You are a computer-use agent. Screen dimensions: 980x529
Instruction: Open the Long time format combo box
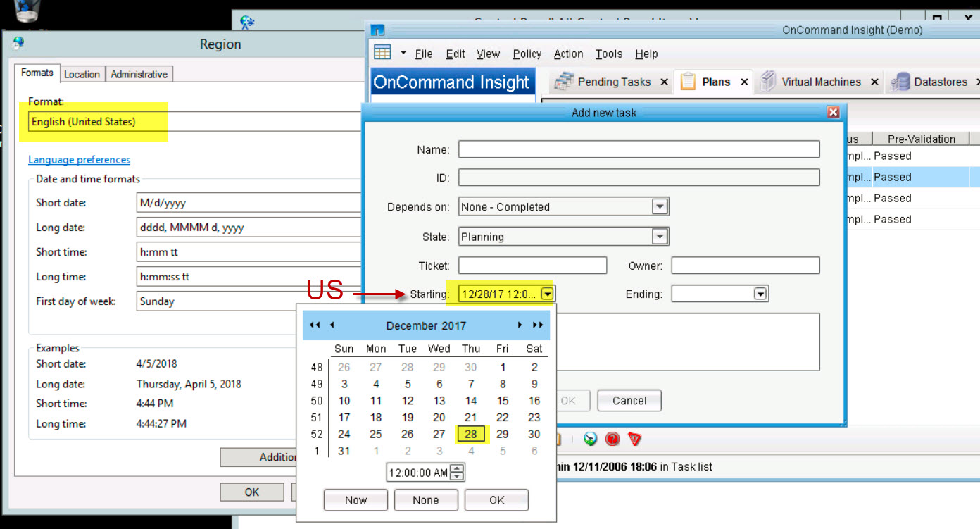[249, 277]
